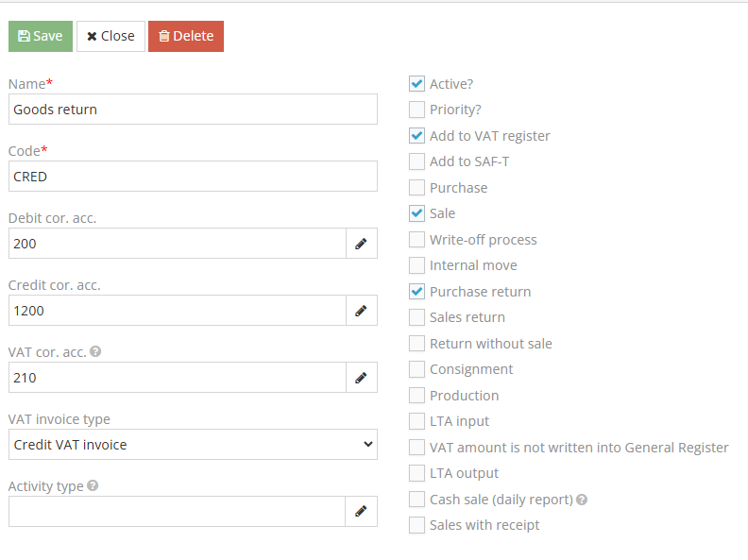The image size is (748, 560).
Task: Enable the Consignment checkbox
Action: [416, 369]
